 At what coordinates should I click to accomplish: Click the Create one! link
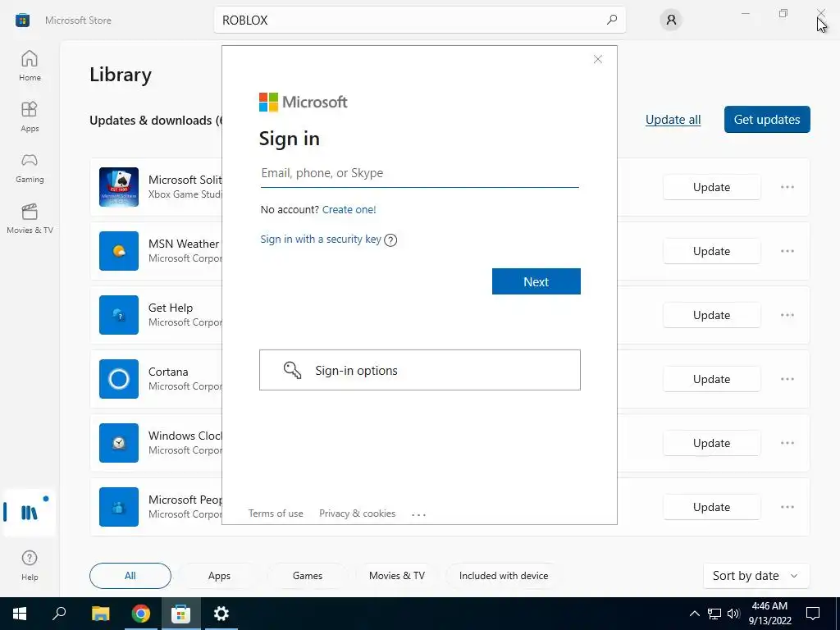tap(349, 209)
